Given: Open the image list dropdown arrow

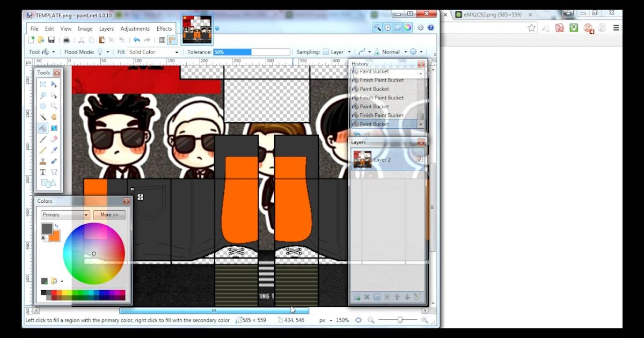Looking at the screenshot, I should pyautogui.click(x=217, y=28).
